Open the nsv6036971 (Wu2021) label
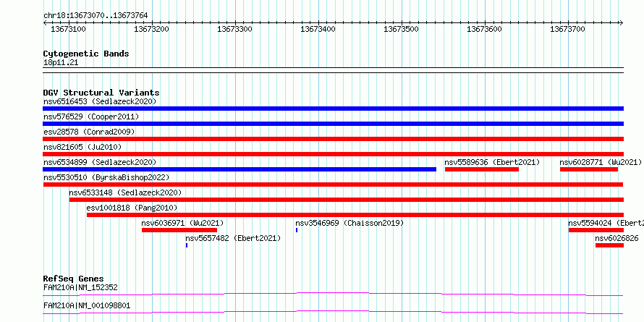The width and height of the screenshot is (644, 322). tap(182, 223)
